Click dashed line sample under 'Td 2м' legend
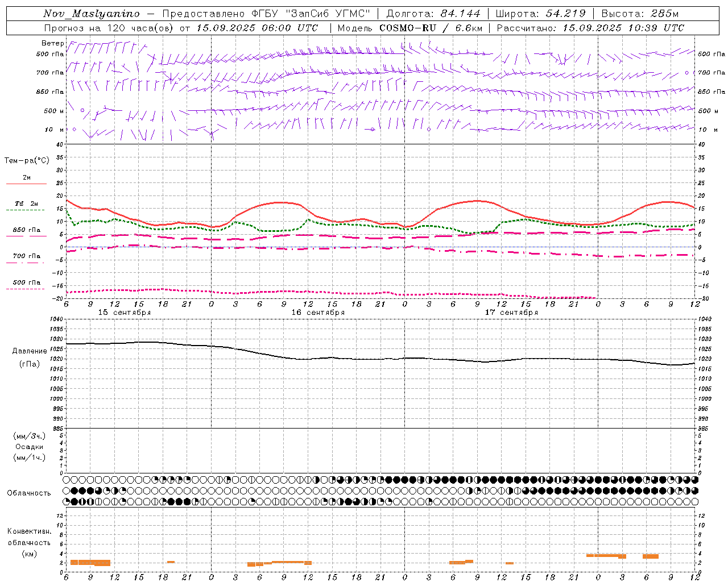The image size is (728, 582). pos(25,210)
